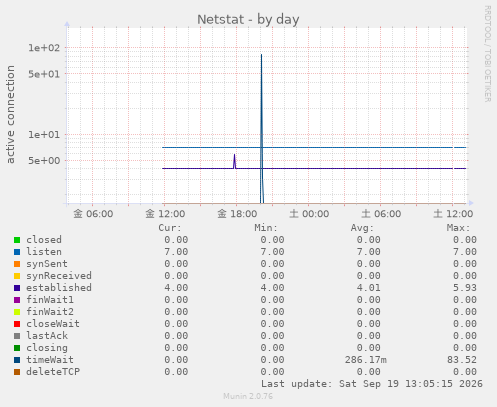Click the 'Avg:' column header
Screen dimensions: 497x407
coord(362,228)
